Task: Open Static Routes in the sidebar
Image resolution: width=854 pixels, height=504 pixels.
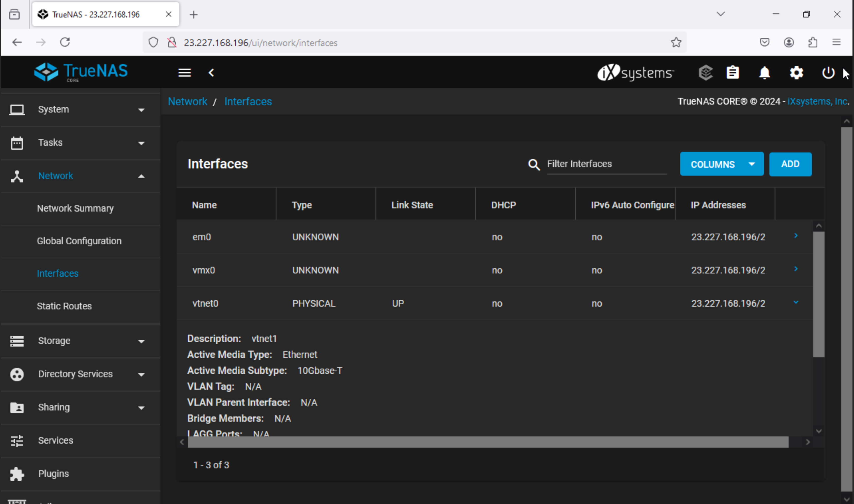Action: [x=64, y=306]
